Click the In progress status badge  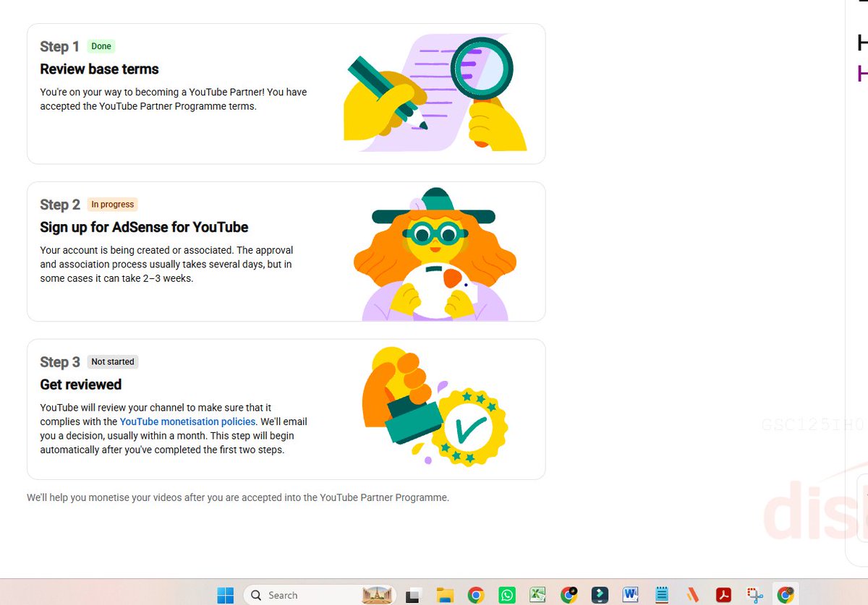pyautogui.click(x=112, y=205)
